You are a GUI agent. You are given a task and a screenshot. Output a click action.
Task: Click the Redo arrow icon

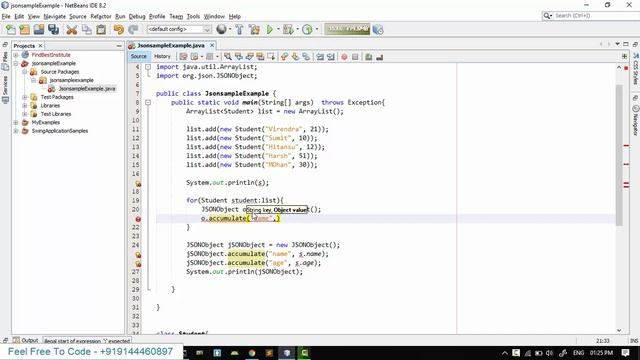(133, 29)
